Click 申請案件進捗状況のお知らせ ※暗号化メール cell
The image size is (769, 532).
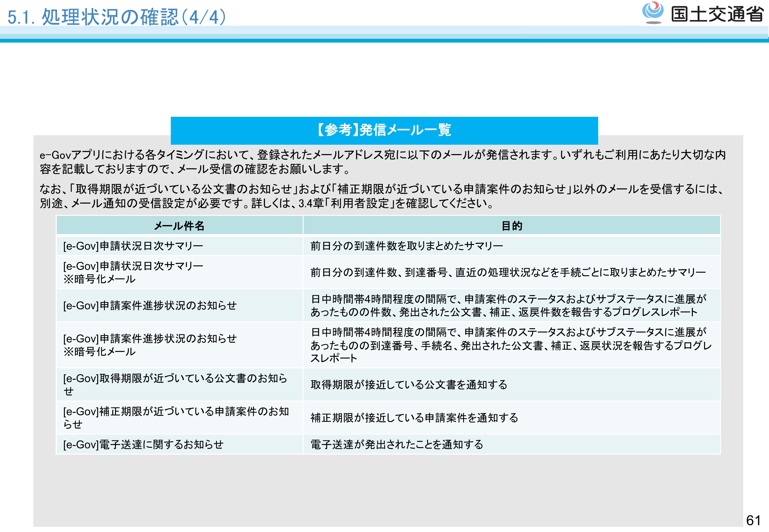click(x=150, y=345)
